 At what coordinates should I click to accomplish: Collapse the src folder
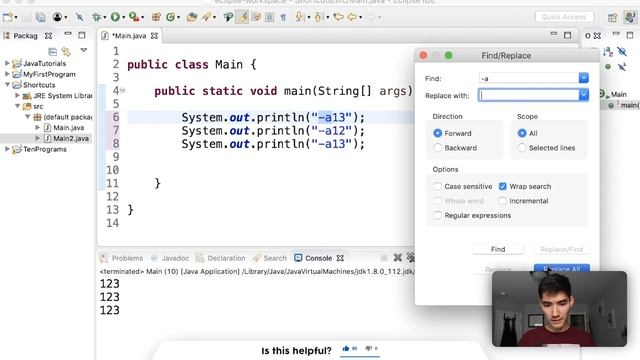[17, 106]
